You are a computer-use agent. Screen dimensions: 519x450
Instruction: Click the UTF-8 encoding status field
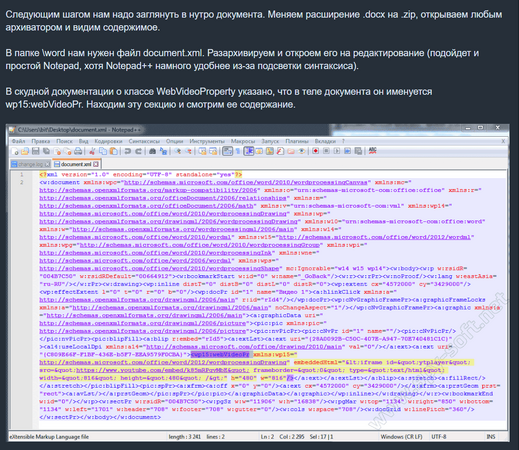pos(439,437)
